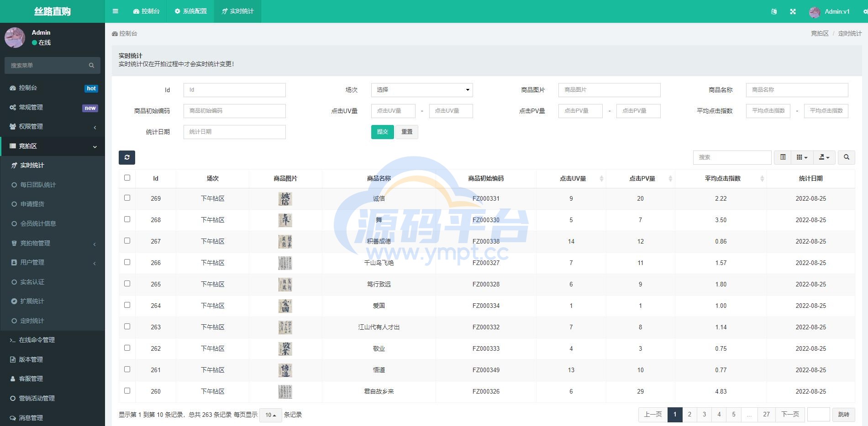The image size is (868, 426).
Task: Click 竞拍区 breadcrumb link
Action: point(820,34)
